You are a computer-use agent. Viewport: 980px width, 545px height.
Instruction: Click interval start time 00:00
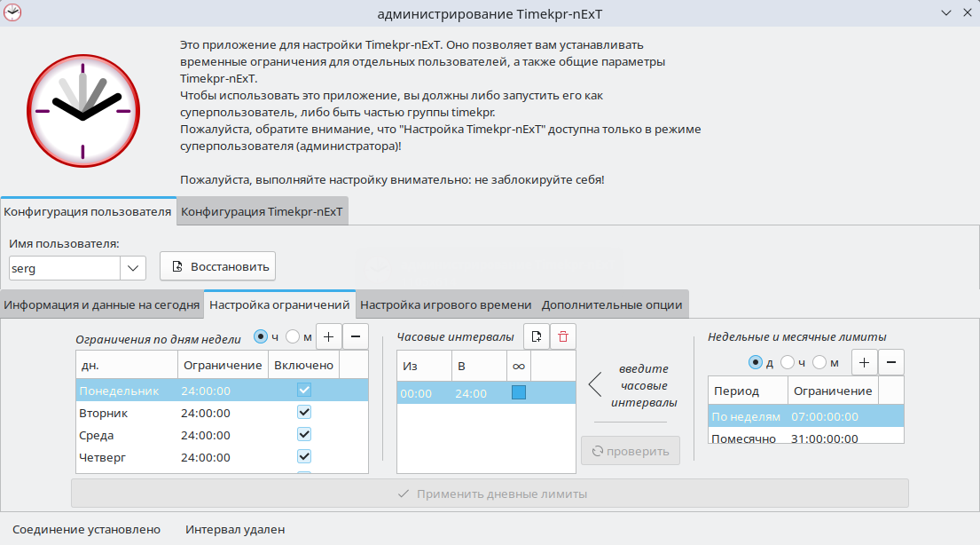(416, 393)
